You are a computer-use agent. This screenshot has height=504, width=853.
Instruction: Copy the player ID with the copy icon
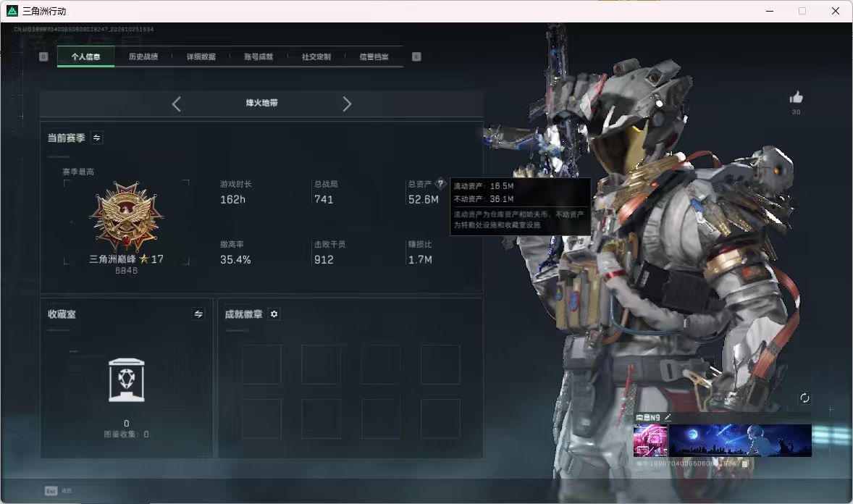[x=746, y=463]
